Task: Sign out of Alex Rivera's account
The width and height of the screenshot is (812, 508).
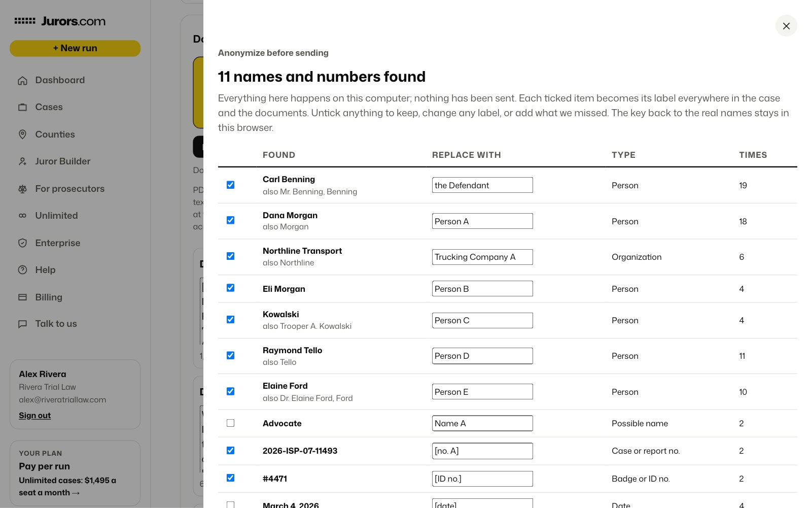Action: pyautogui.click(x=35, y=416)
